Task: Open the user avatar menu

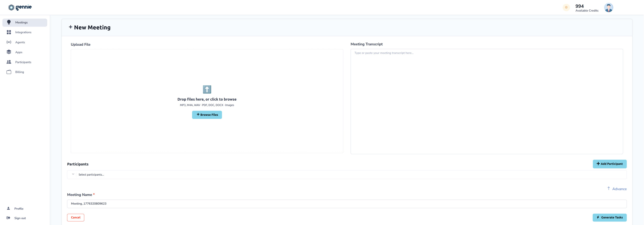Action: [x=609, y=8]
